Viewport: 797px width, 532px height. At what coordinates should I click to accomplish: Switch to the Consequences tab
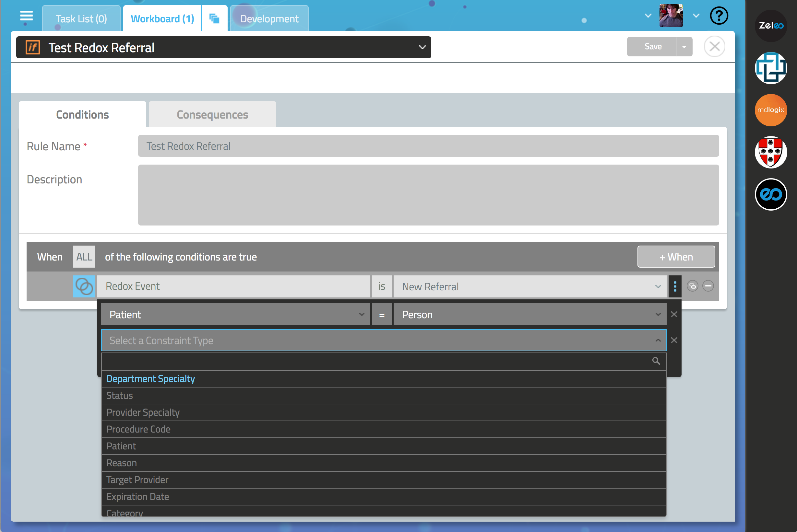[x=212, y=115]
